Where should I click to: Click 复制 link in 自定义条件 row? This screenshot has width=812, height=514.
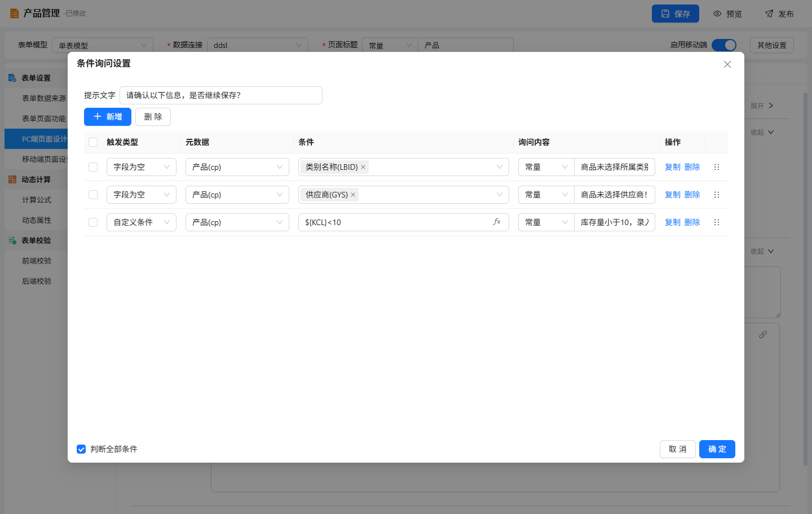(673, 222)
